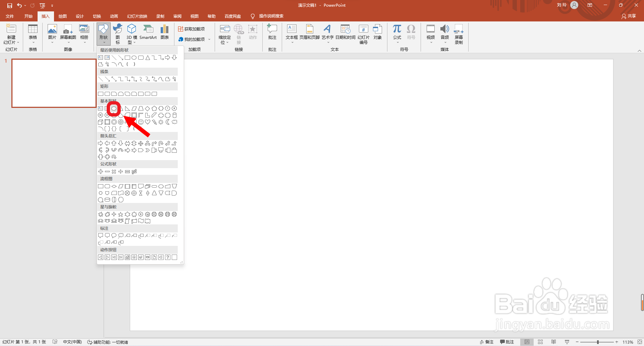Select the wave flag shape

tap(141, 221)
